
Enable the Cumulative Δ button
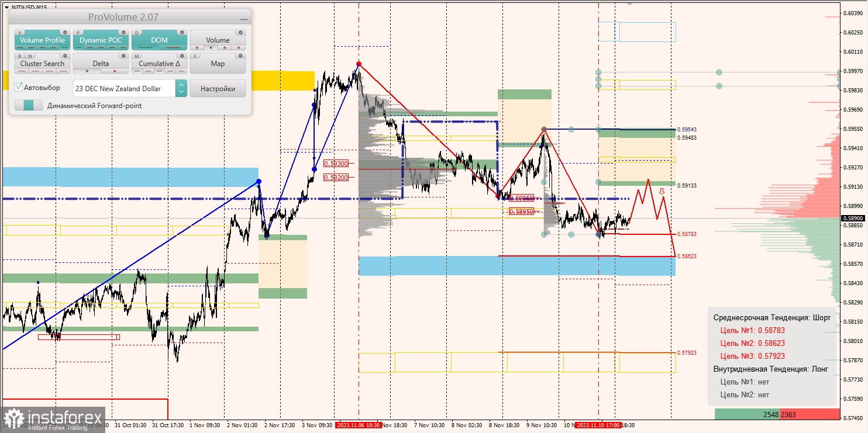click(x=159, y=64)
